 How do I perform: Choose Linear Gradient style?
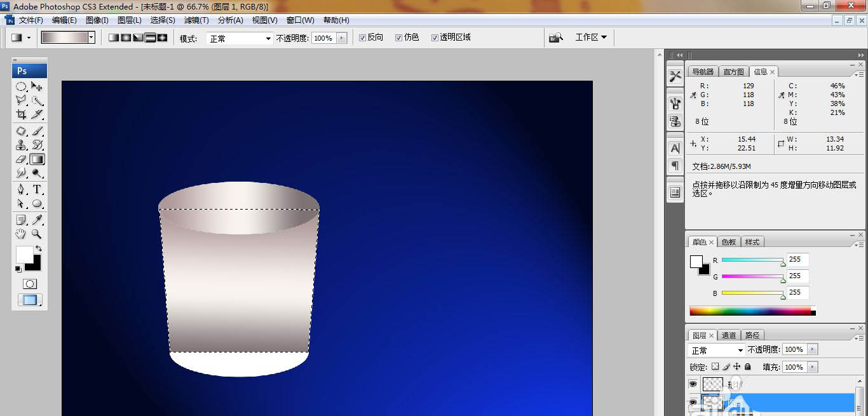(x=114, y=37)
